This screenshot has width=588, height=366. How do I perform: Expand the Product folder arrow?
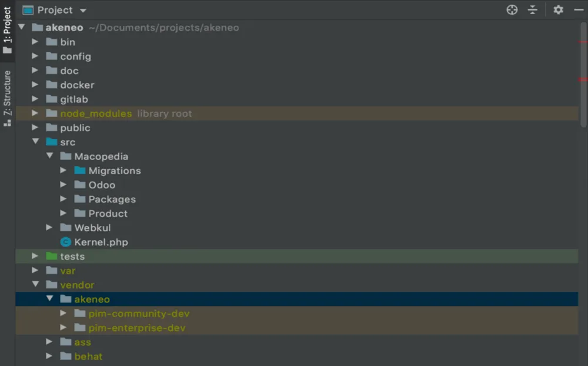tap(64, 213)
